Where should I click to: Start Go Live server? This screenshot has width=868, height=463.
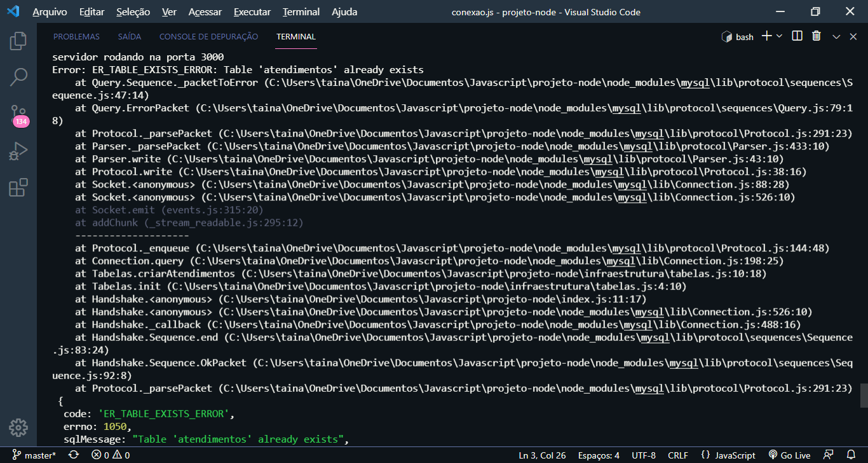coord(790,455)
